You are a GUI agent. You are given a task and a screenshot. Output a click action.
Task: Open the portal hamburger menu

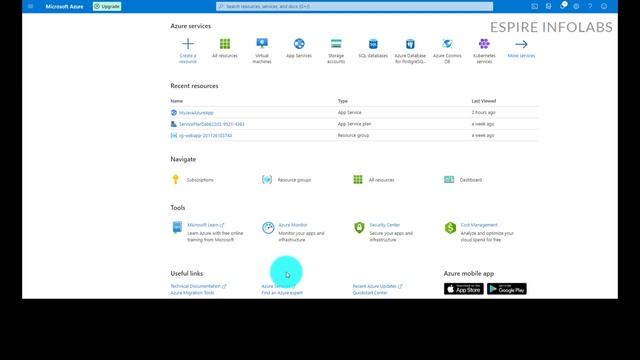30,7
